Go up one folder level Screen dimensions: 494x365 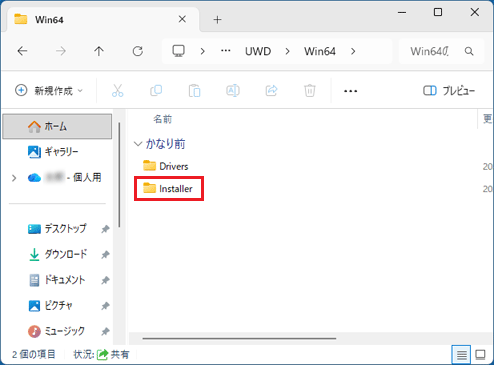tap(99, 51)
